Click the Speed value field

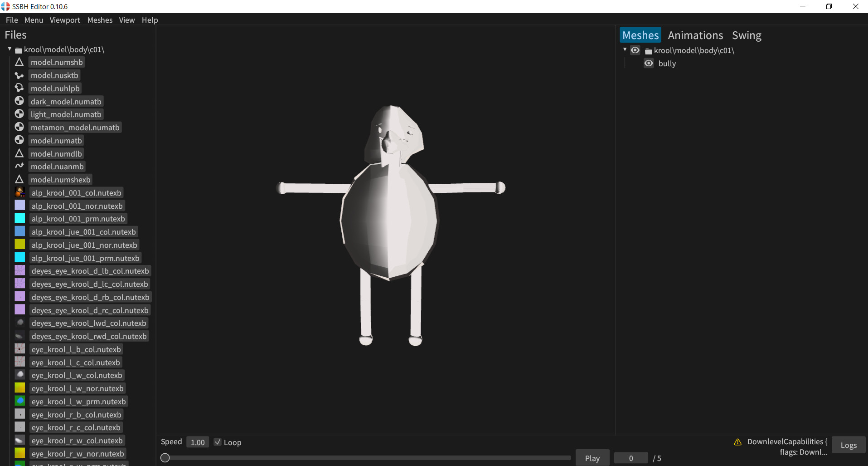(x=198, y=442)
